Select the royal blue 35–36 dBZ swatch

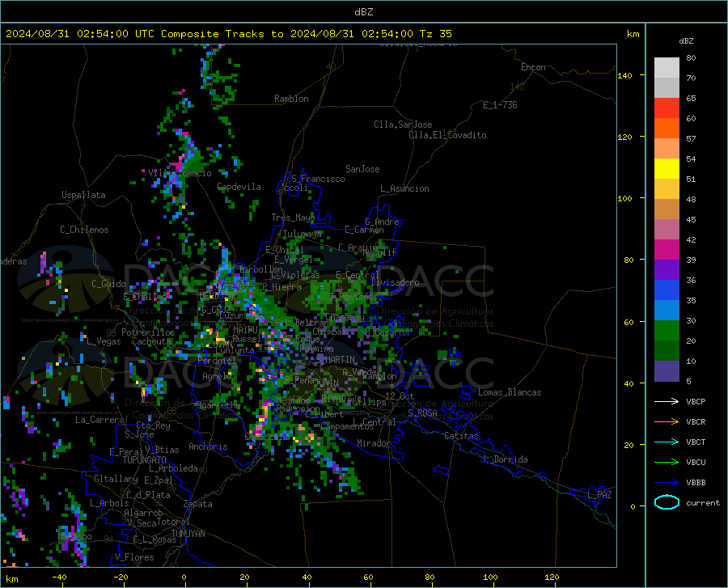[667, 290]
